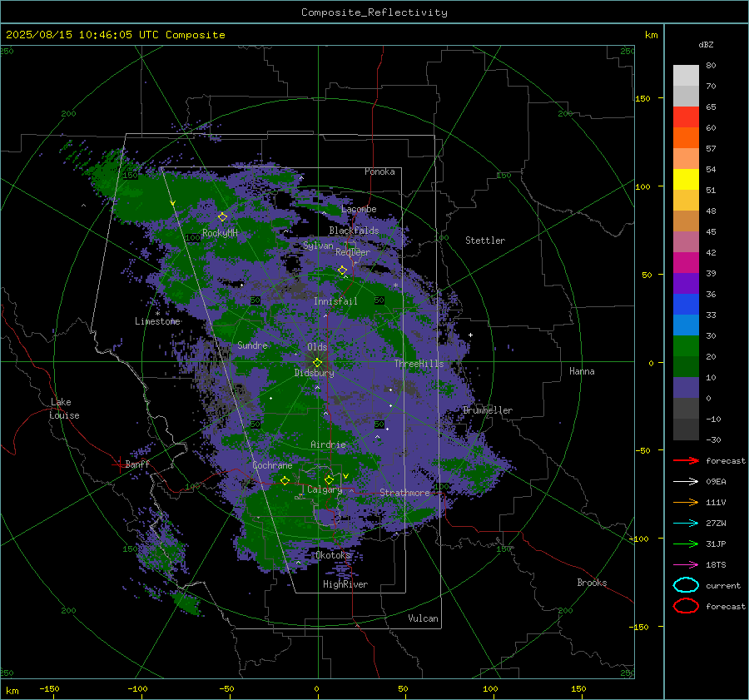Screen dimensions: 749x700
Task: Click the ThreeHills label
Action: tap(419, 364)
